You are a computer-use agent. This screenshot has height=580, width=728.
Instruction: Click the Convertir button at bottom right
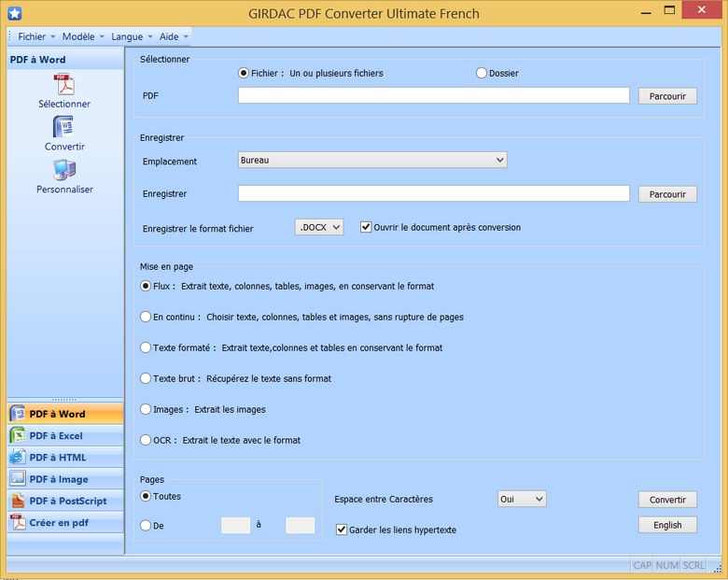[667, 500]
